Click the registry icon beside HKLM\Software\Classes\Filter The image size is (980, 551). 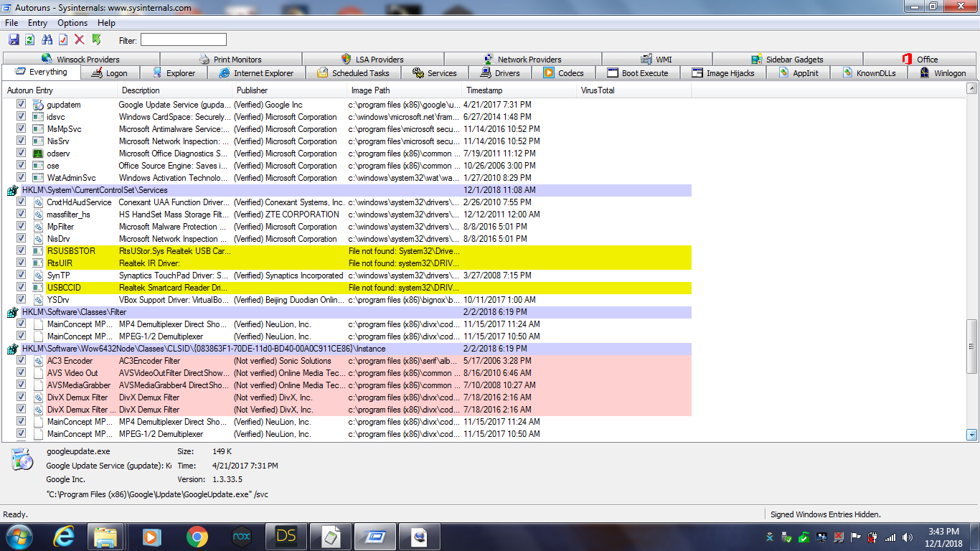(13, 312)
